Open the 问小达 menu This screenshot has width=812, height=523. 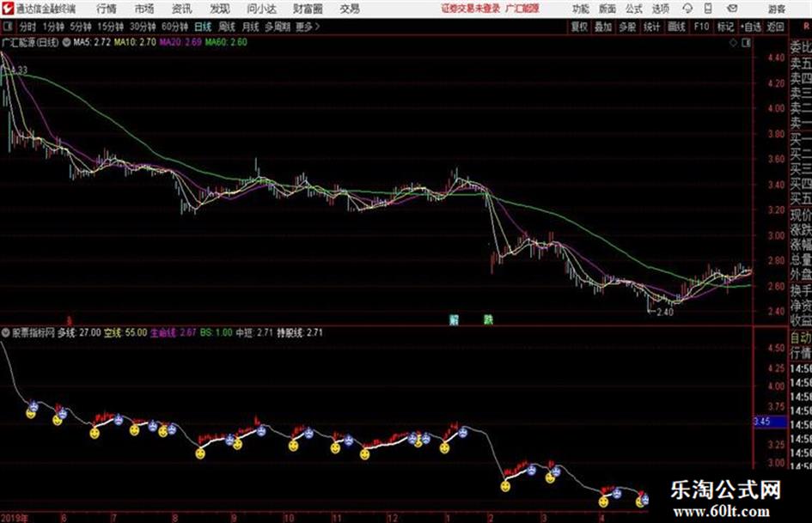click(x=261, y=9)
